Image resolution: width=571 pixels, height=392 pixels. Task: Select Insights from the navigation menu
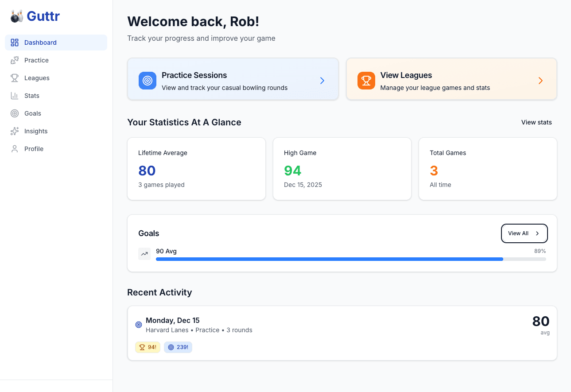click(36, 131)
